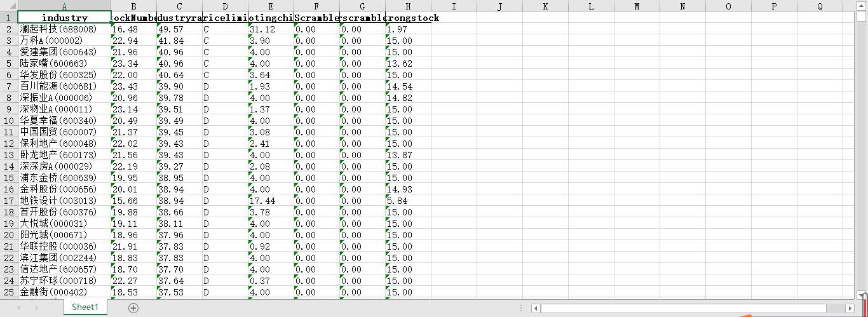Click the 'industry' header cell A1
The height and width of the screenshot is (317, 868).
pyautogui.click(x=64, y=17)
